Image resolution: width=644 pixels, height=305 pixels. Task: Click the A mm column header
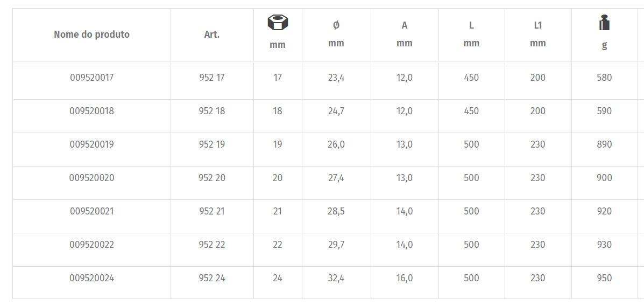coord(405,34)
